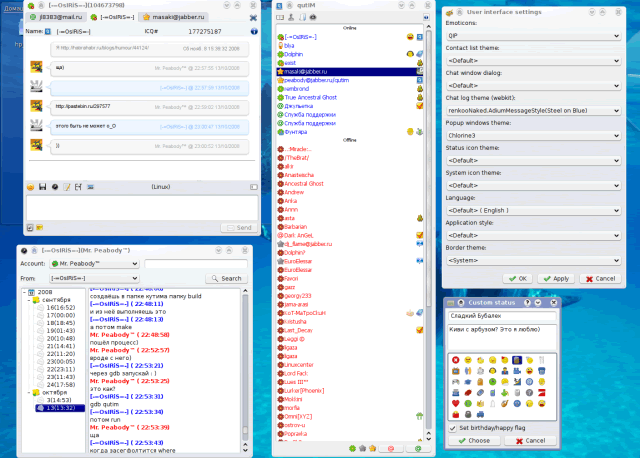640x458 pixels.
Task: Select contact True Ancestral Ghost in list
Action: 310,98
